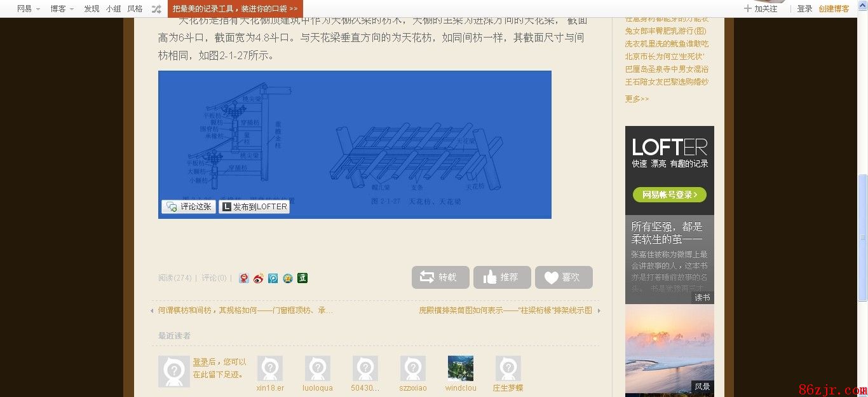Screen dimensions: 868x397
Task: Share via the round badge icon
Action: pos(288,278)
